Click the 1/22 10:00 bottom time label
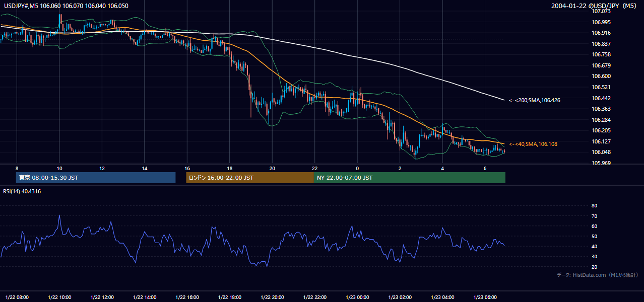The height and width of the screenshot is (302, 644). click(x=59, y=297)
